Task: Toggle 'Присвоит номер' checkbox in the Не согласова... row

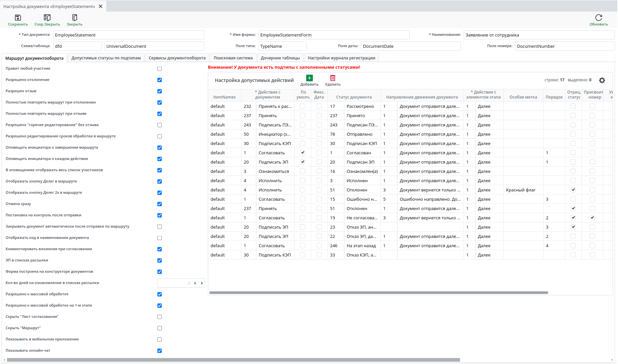Action: [x=592, y=218]
